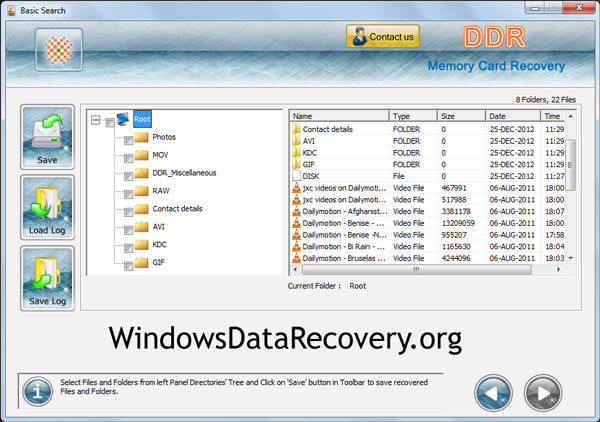Select the KDC folder in tree

point(160,244)
